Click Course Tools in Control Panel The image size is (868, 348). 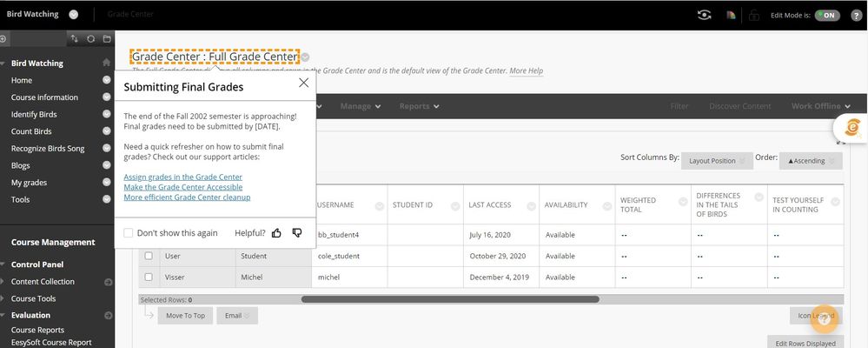33,298
